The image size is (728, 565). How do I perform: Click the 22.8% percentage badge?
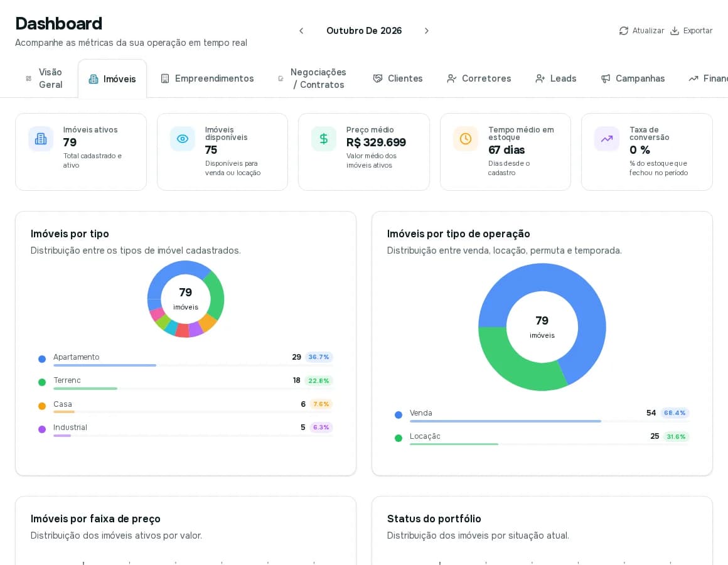click(x=319, y=380)
